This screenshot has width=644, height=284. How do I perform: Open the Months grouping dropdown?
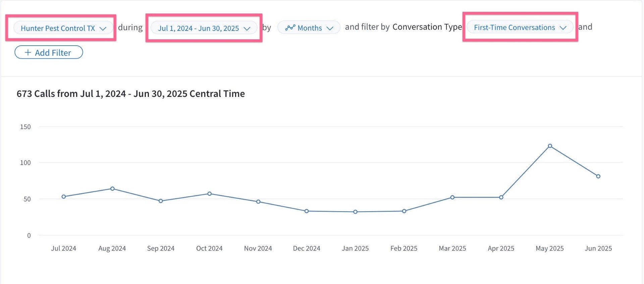[309, 27]
